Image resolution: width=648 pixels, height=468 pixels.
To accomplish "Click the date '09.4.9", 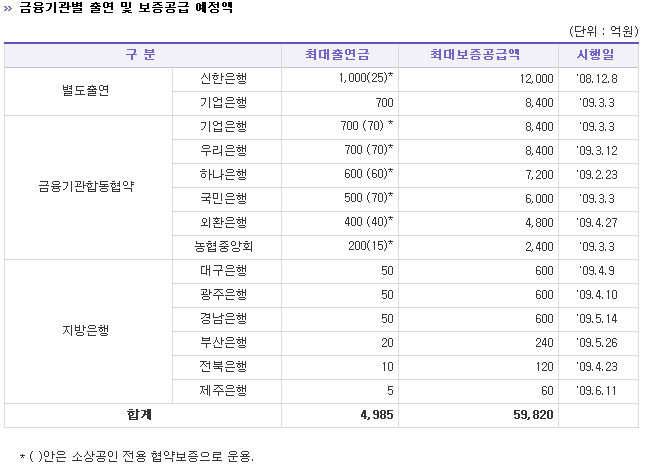I will click(x=597, y=270).
